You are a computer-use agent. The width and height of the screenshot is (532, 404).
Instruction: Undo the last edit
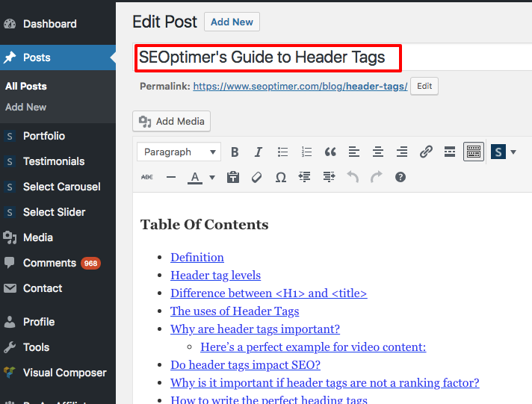(x=353, y=177)
